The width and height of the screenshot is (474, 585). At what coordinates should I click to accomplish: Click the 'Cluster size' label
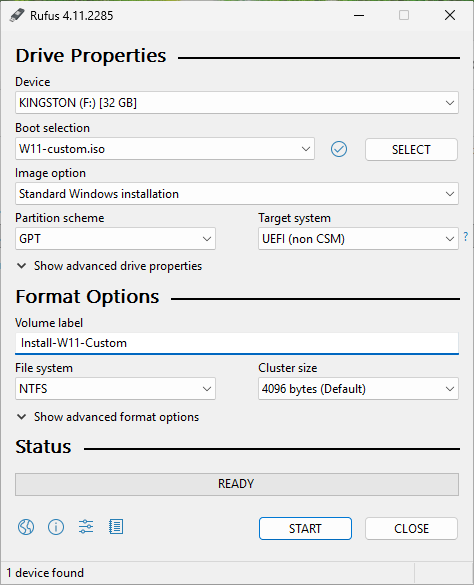[288, 368]
